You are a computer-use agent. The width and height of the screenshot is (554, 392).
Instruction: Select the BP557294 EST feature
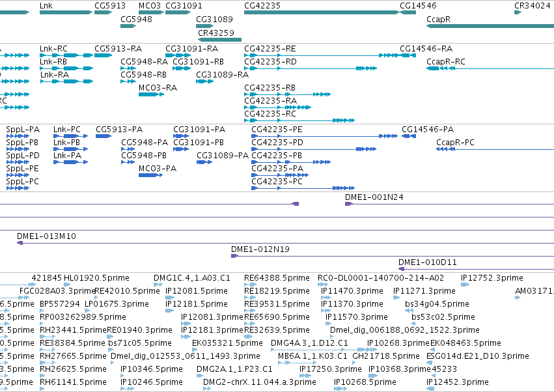[42, 311]
